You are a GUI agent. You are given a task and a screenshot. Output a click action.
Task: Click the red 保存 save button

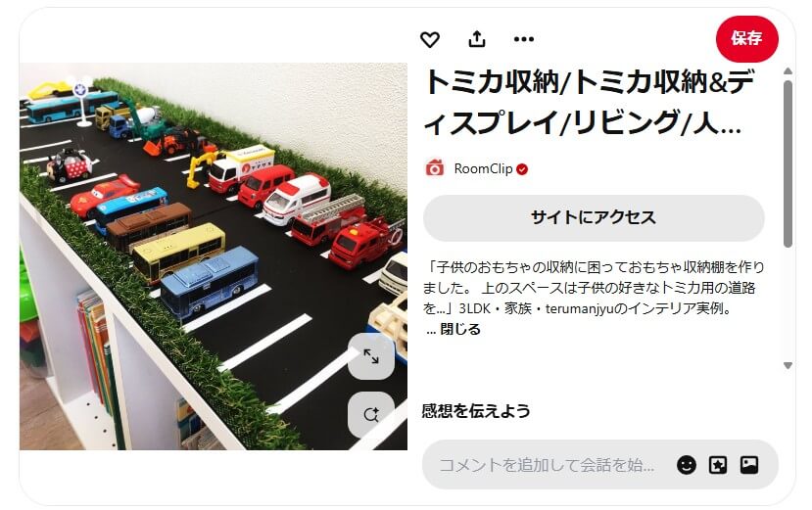pyautogui.click(x=746, y=38)
